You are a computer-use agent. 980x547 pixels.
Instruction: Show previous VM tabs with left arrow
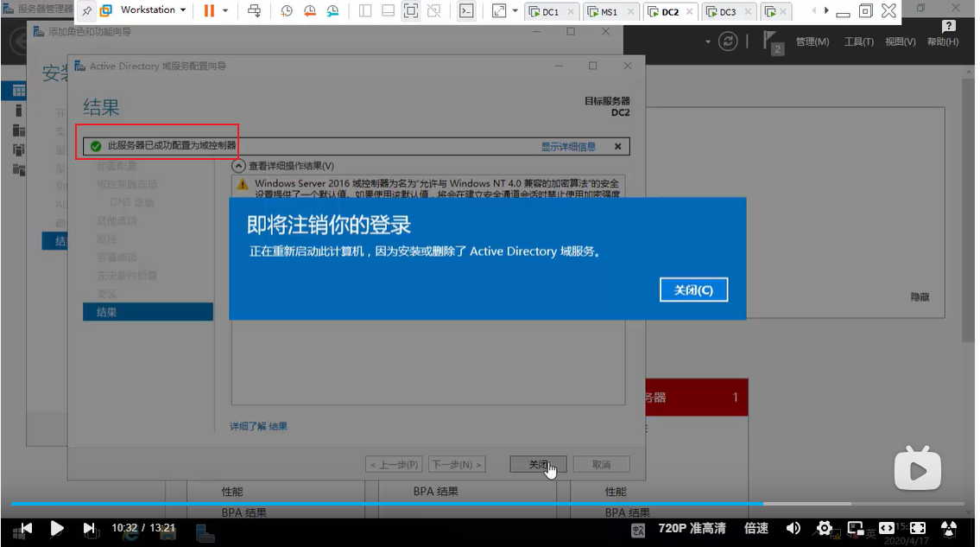813,10
